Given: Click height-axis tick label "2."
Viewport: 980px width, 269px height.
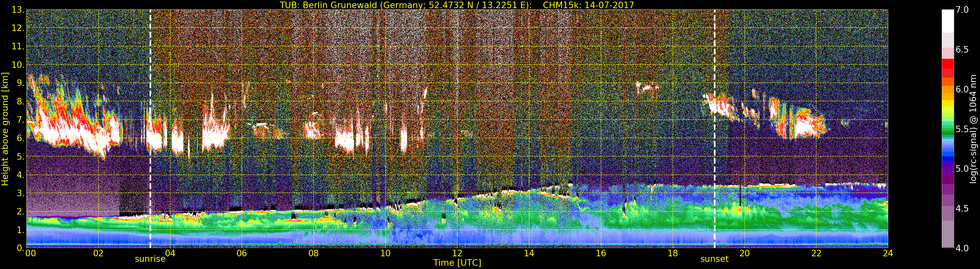Looking at the screenshot, I should 20,212.
